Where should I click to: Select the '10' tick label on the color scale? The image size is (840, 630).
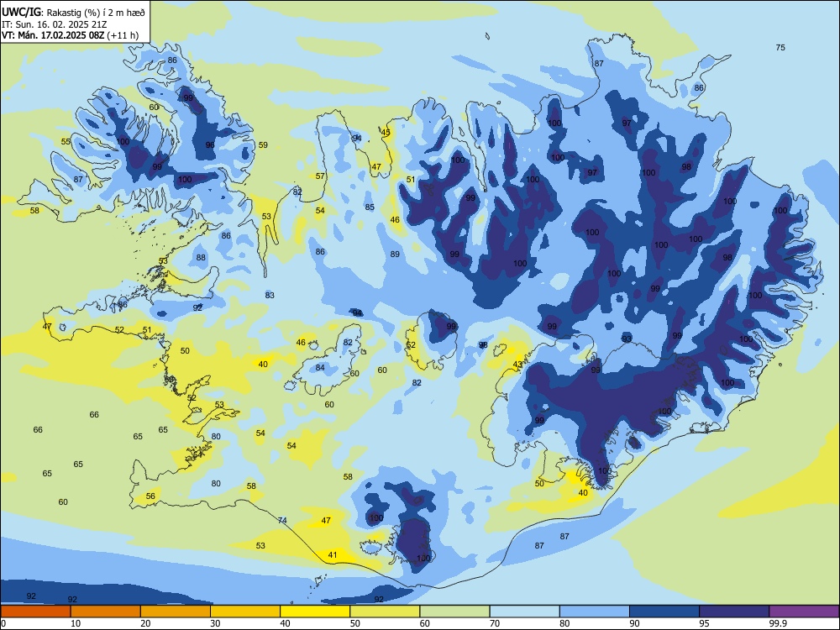click(76, 623)
